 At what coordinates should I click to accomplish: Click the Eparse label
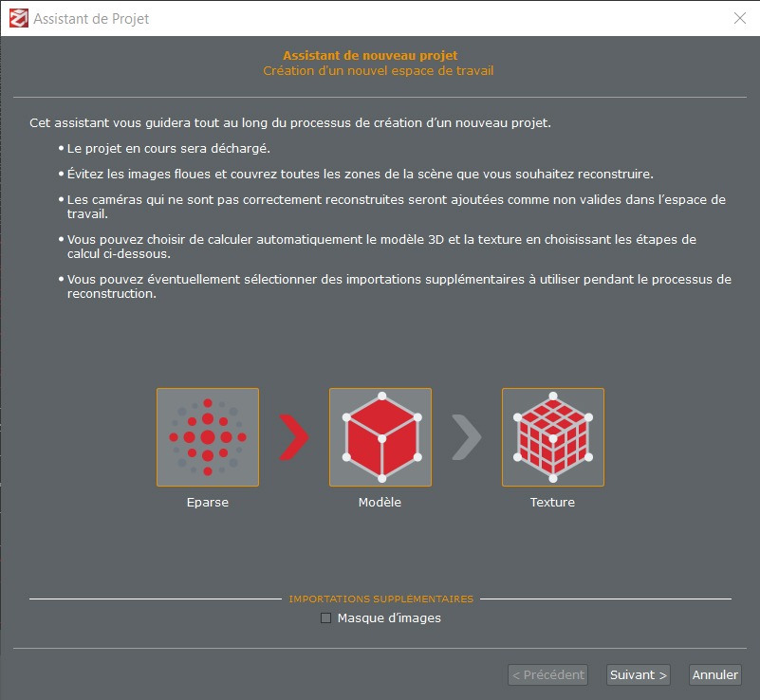coord(208,503)
